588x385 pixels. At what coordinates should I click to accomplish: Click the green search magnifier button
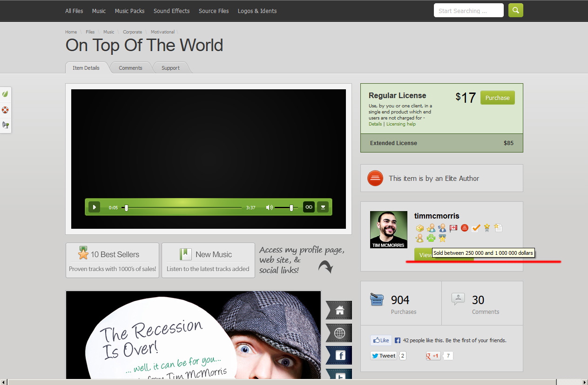515,10
